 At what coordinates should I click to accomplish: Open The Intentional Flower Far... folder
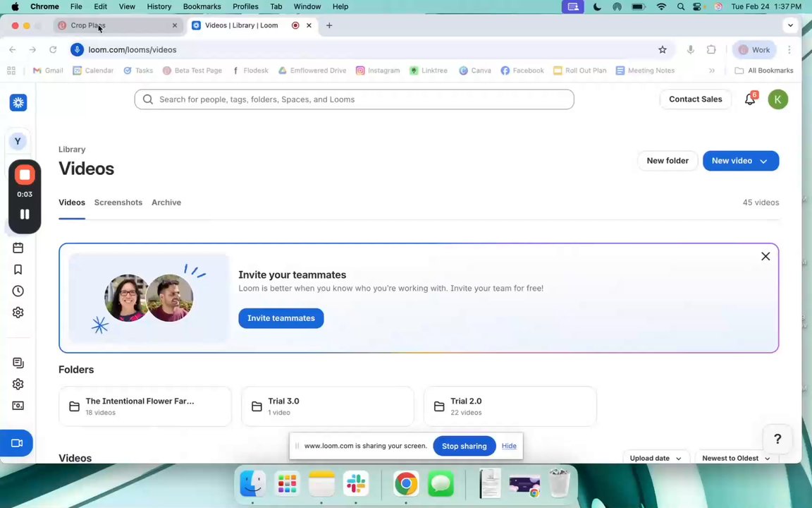click(145, 406)
